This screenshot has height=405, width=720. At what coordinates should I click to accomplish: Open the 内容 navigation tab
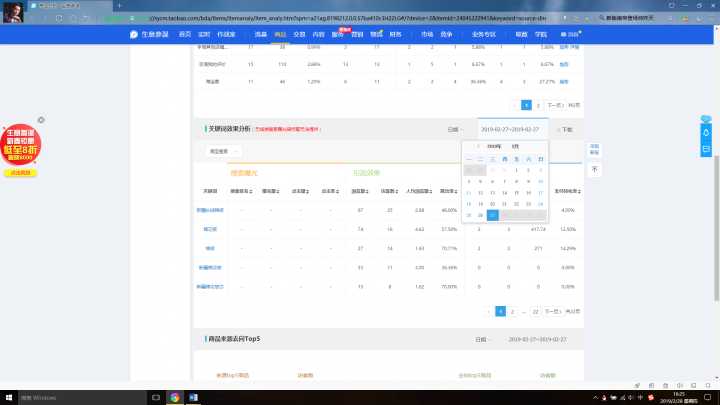pyautogui.click(x=318, y=34)
